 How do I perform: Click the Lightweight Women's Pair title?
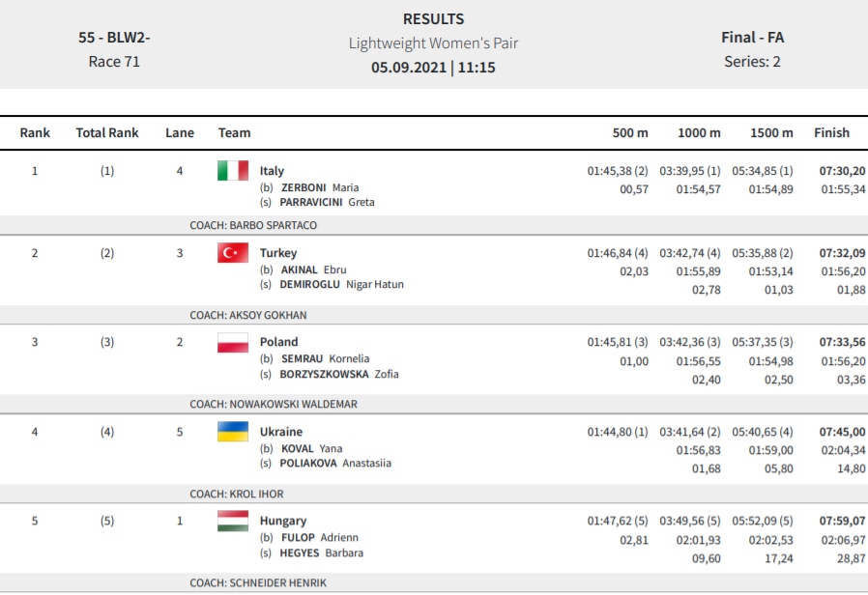click(433, 43)
